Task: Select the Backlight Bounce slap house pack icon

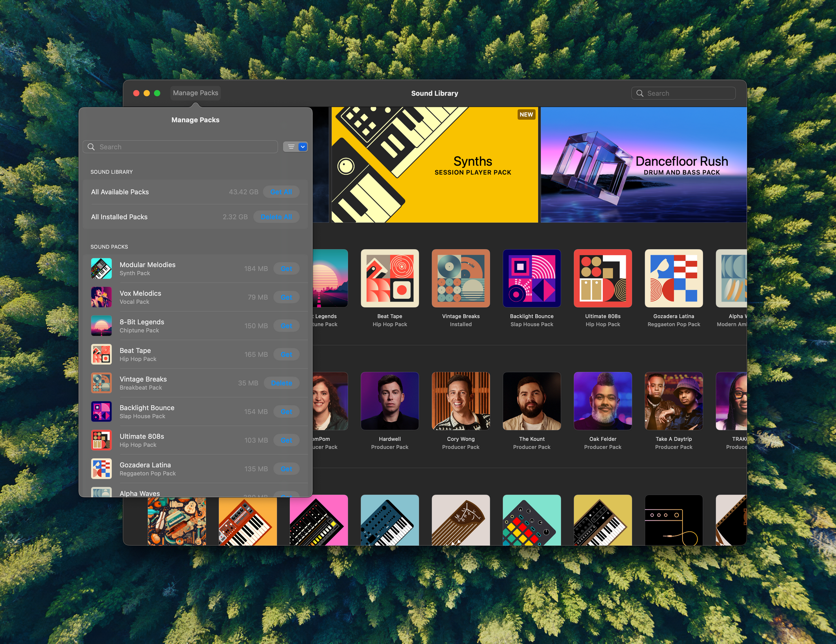Action: (x=101, y=411)
